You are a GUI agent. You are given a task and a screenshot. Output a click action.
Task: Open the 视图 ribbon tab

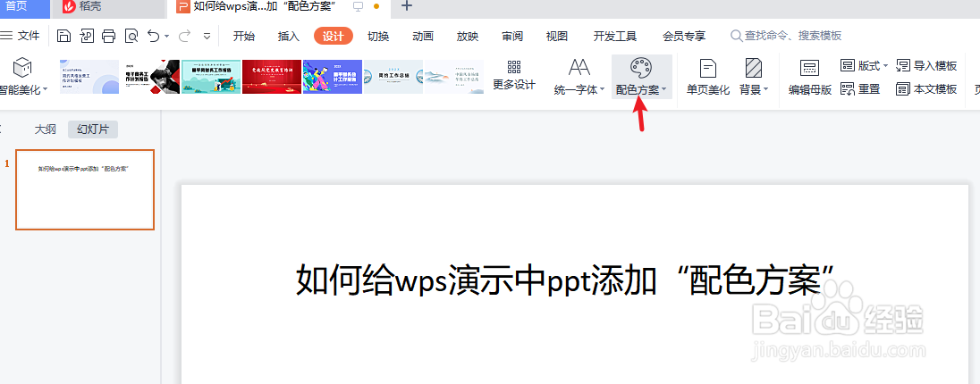pos(557,37)
